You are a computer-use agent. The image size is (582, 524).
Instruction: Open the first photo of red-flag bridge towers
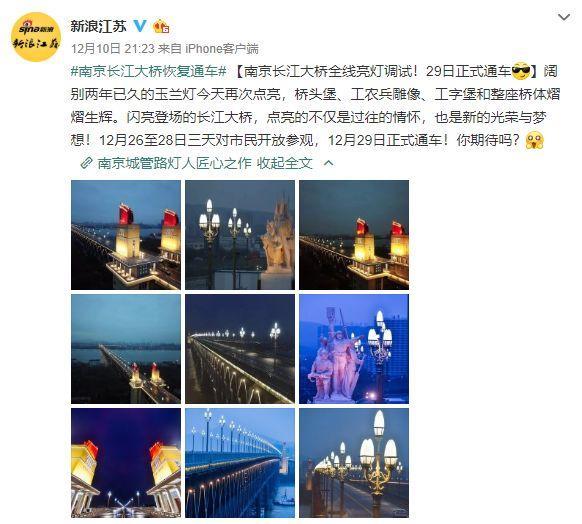click(x=126, y=235)
